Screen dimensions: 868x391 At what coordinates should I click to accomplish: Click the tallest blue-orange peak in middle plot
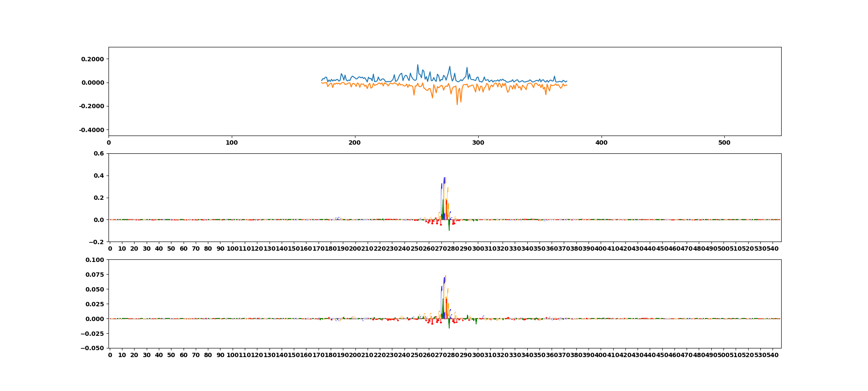click(444, 178)
